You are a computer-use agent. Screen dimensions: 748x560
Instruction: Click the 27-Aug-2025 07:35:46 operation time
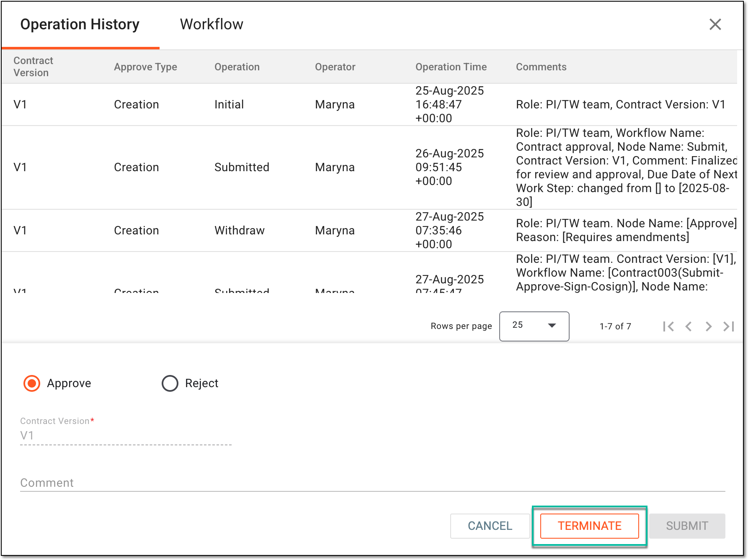tap(449, 230)
